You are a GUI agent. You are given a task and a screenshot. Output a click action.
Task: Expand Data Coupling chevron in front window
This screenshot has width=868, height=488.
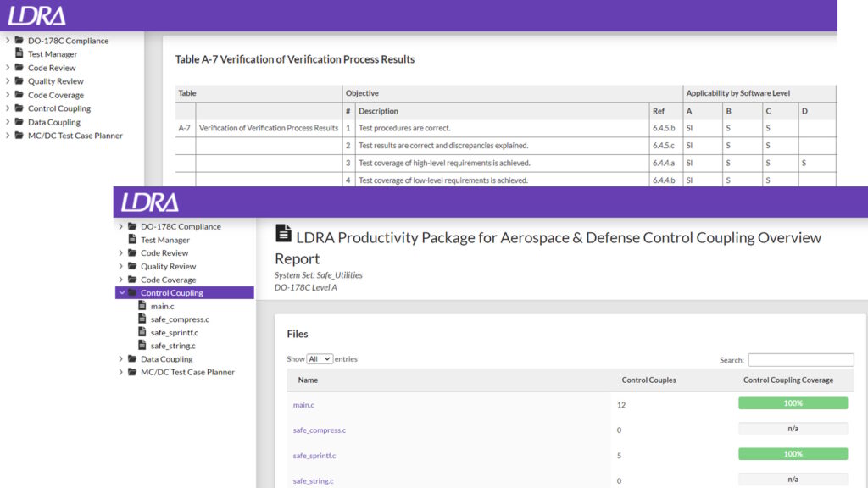pos(120,358)
